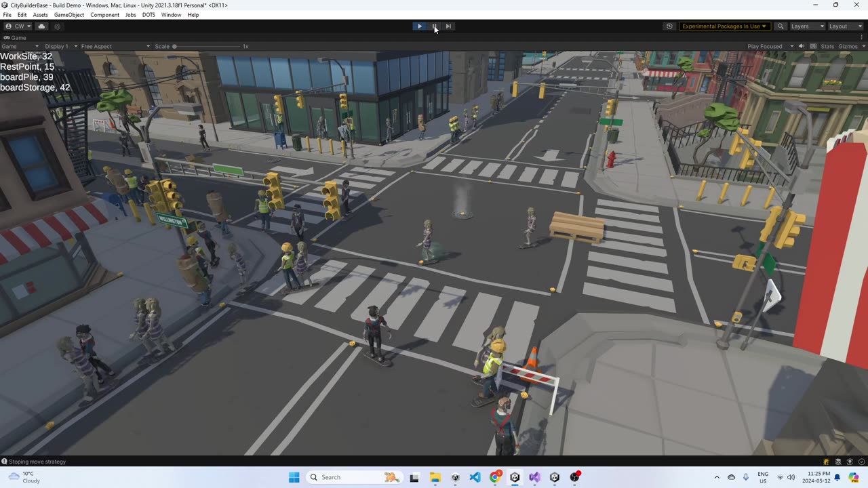This screenshot has width=868, height=488.
Task: Open the DOTS menu
Action: (149, 15)
